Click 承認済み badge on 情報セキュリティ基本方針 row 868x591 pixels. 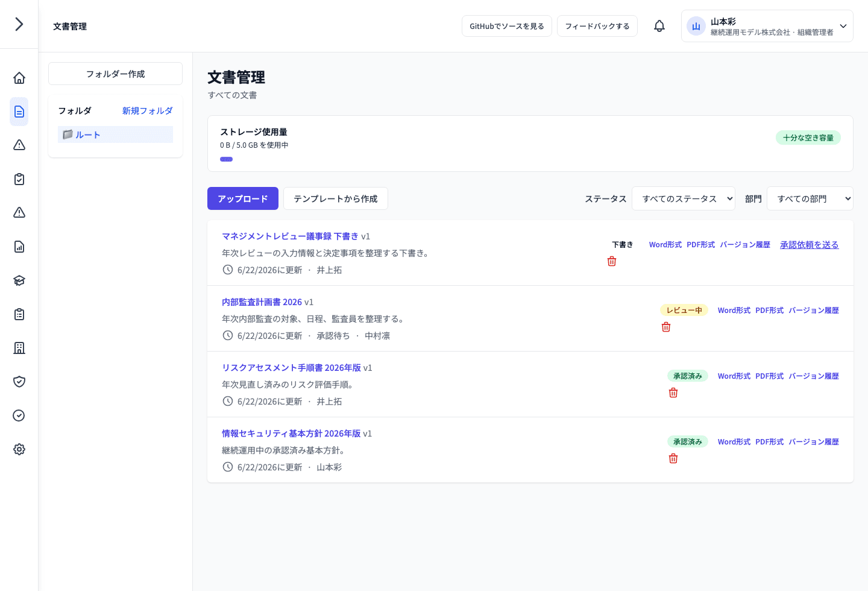point(688,441)
